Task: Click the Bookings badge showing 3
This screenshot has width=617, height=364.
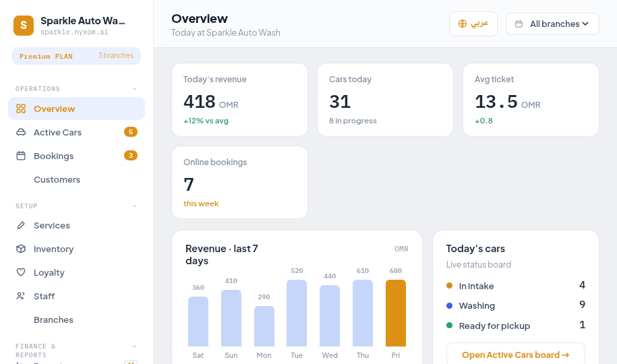Action: [131, 156]
